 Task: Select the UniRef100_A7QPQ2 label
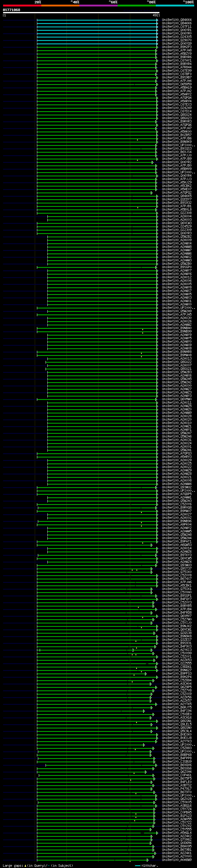point(177,193)
